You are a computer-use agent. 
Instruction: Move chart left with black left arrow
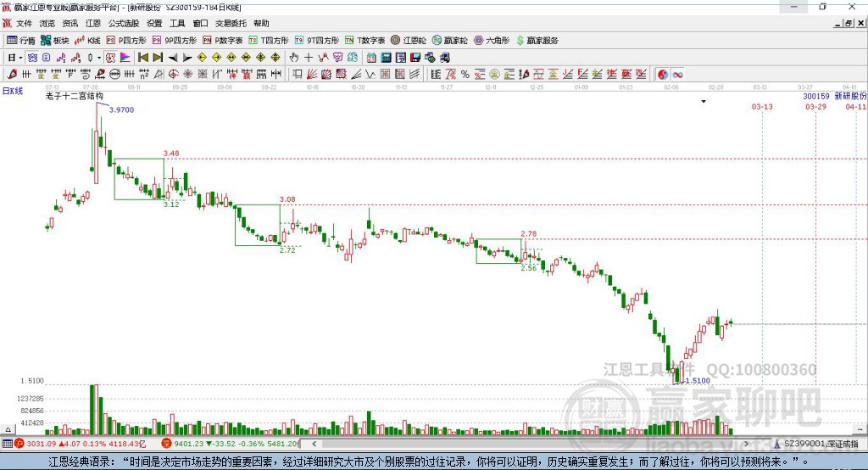pyautogui.click(x=173, y=58)
